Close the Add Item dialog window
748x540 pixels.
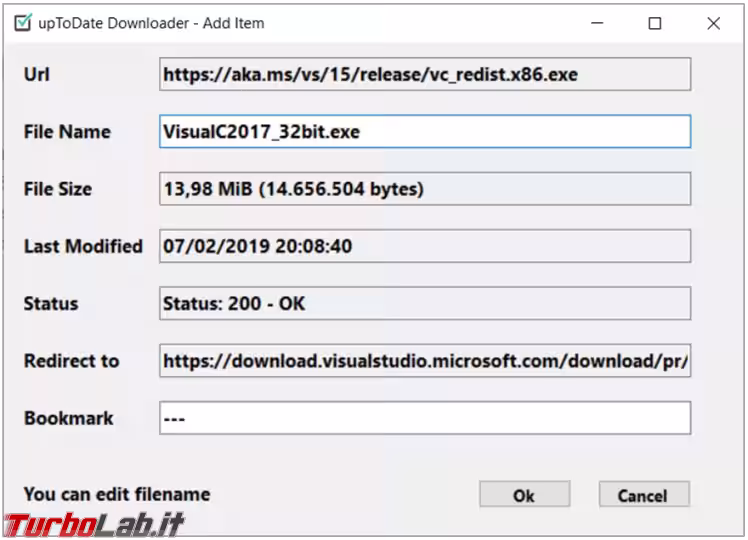coord(713,23)
